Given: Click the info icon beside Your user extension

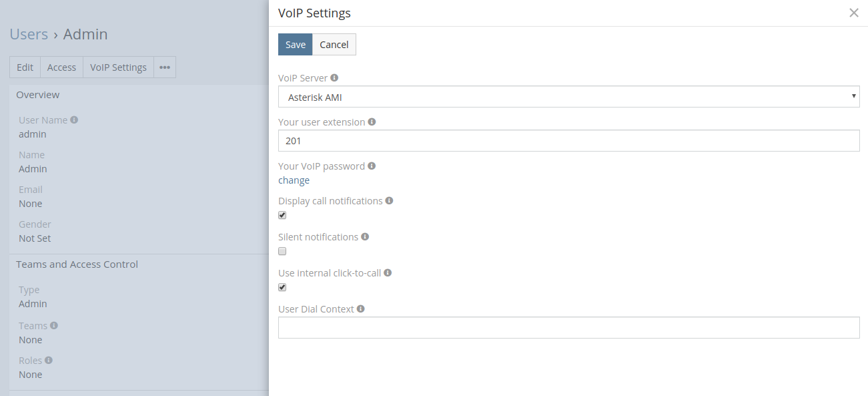Looking at the screenshot, I should (372, 122).
